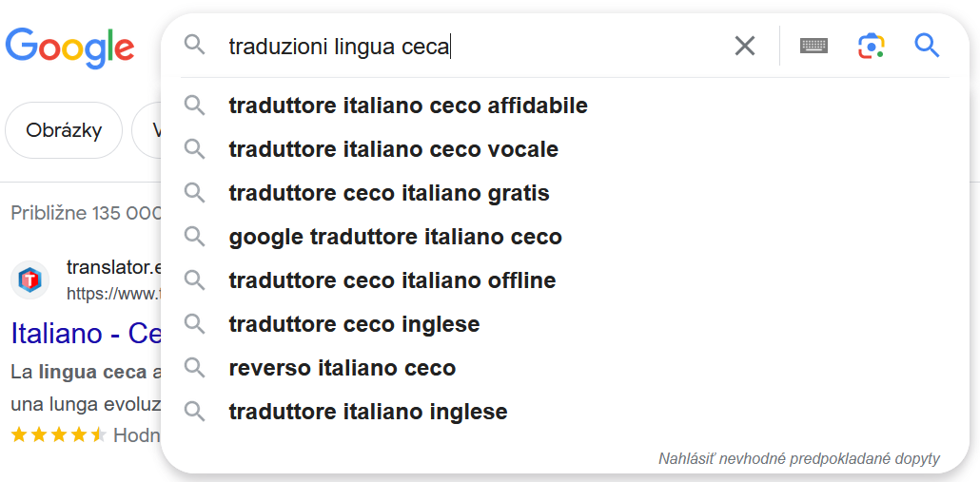Choose 'traduttore ceco italiano offline' suggestion

click(x=392, y=280)
